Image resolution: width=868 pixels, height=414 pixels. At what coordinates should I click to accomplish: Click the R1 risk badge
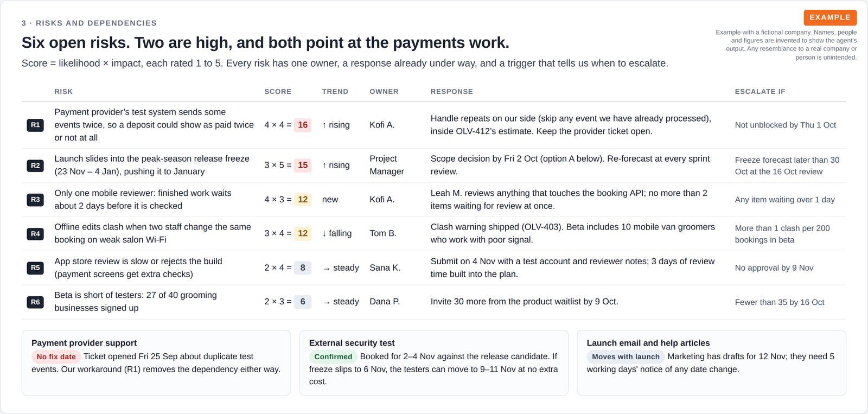[35, 125]
